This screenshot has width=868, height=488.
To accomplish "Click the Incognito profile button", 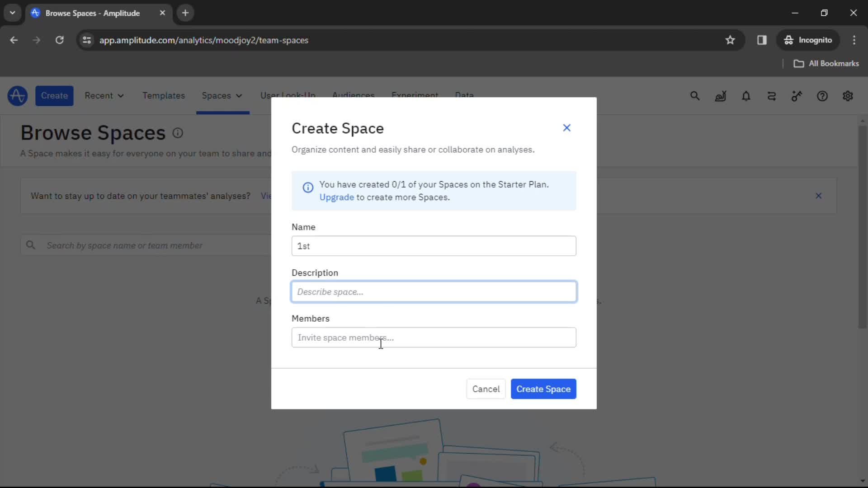I will 808,40.
